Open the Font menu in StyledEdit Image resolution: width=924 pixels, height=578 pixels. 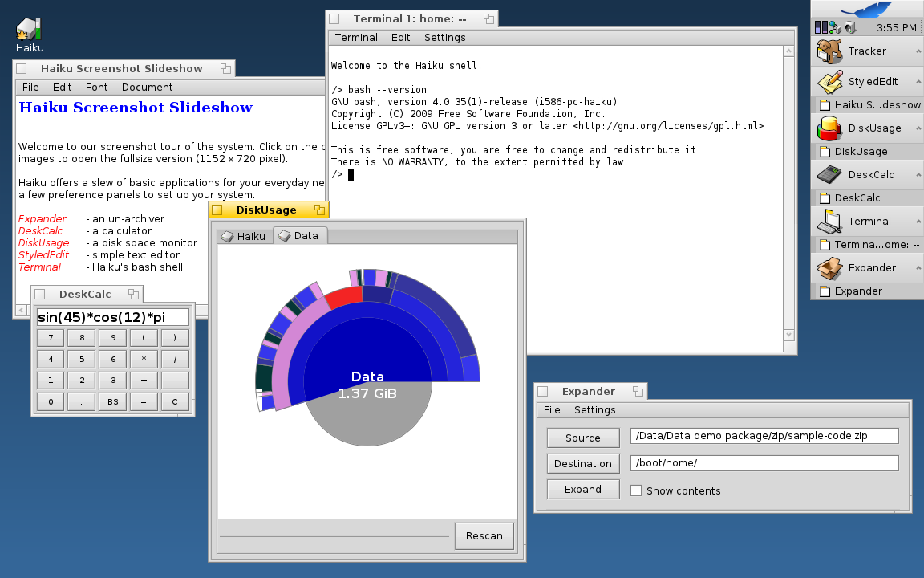pyautogui.click(x=96, y=88)
